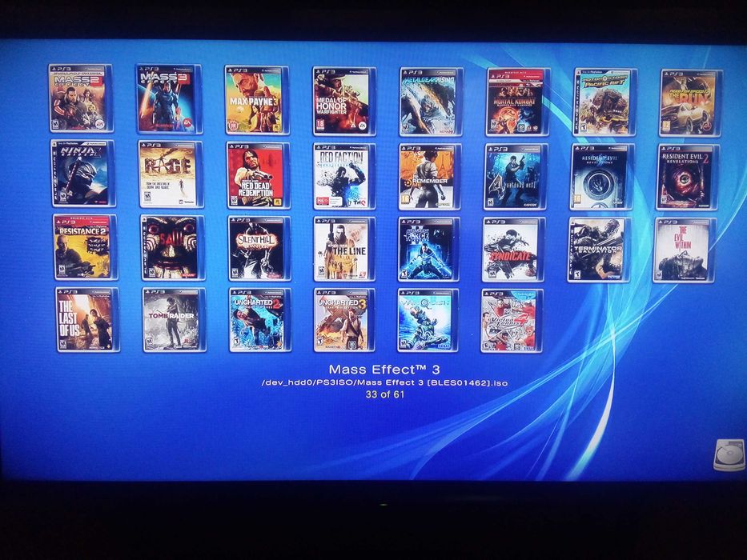Select the Vanquish game cover
Viewport: 747px width, 560px height.
coord(428,321)
